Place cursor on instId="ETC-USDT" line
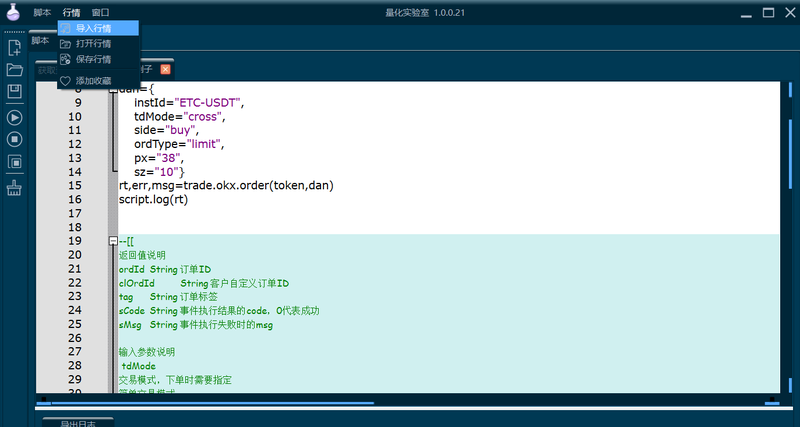Screen dimensions: 800x427 pos(189,103)
